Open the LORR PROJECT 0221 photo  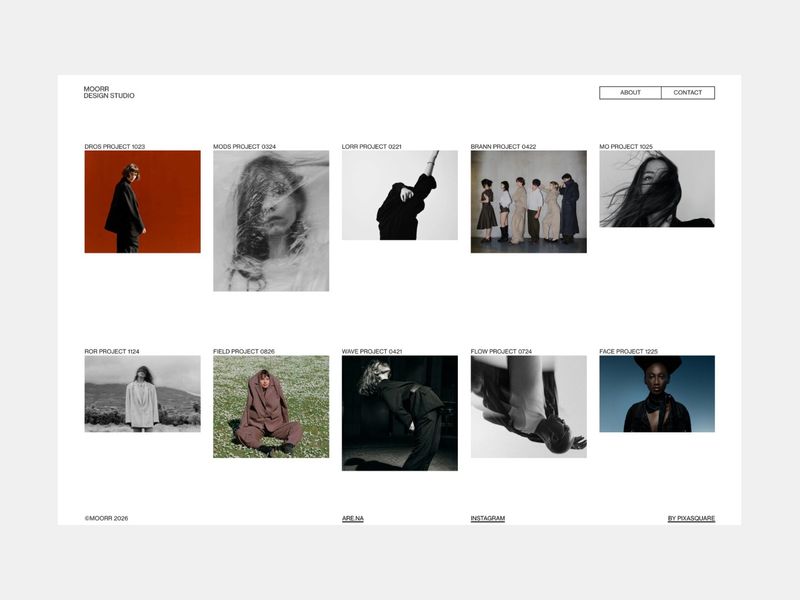coord(399,195)
